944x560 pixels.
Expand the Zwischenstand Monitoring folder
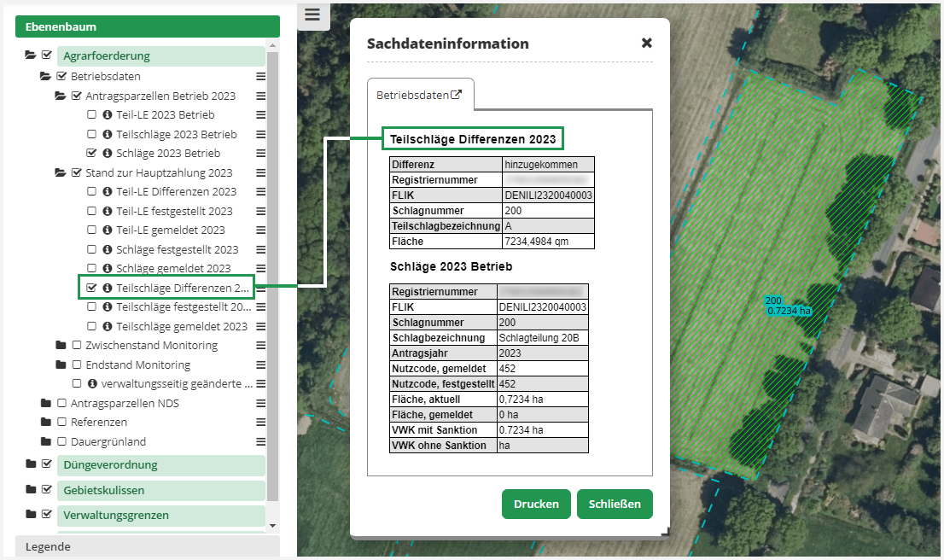(x=61, y=346)
